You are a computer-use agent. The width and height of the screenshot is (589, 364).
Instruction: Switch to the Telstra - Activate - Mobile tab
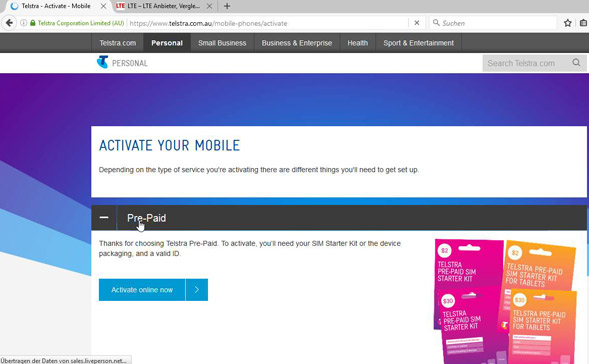pyautogui.click(x=56, y=6)
